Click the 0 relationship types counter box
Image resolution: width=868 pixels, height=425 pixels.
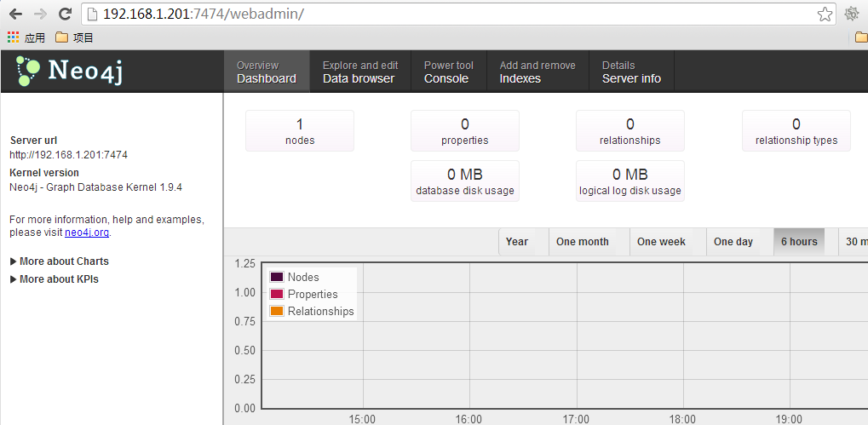coord(796,130)
